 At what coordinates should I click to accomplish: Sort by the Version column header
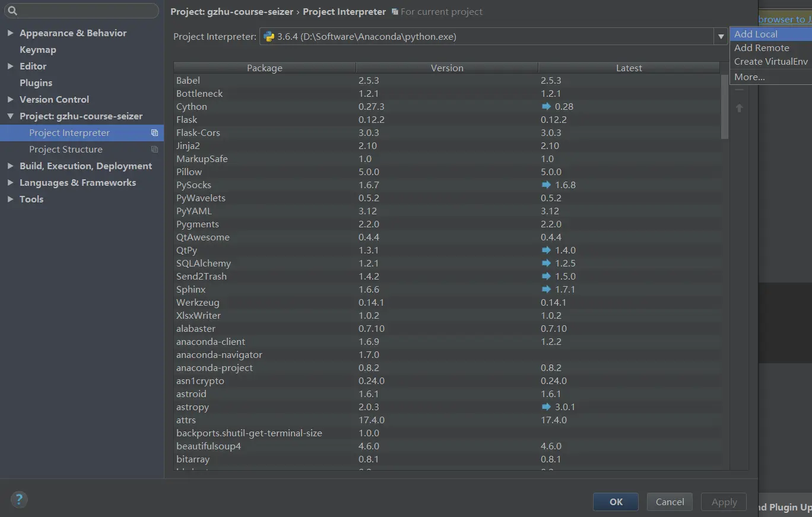(447, 68)
